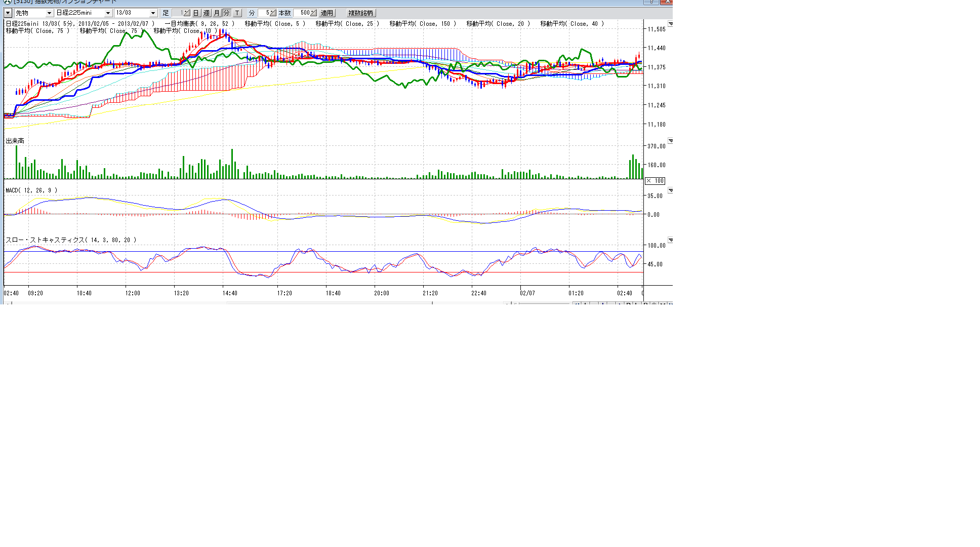The width and height of the screenshot is (980, 547).
Task: Click the 複数銘柄 multiple symbols button
Action: click(360, 13)
